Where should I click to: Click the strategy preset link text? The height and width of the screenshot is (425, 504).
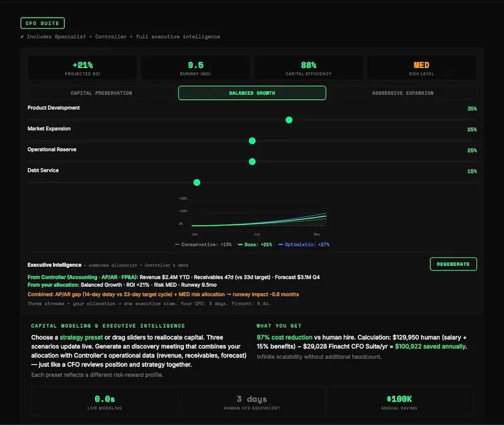pos(81,337)
